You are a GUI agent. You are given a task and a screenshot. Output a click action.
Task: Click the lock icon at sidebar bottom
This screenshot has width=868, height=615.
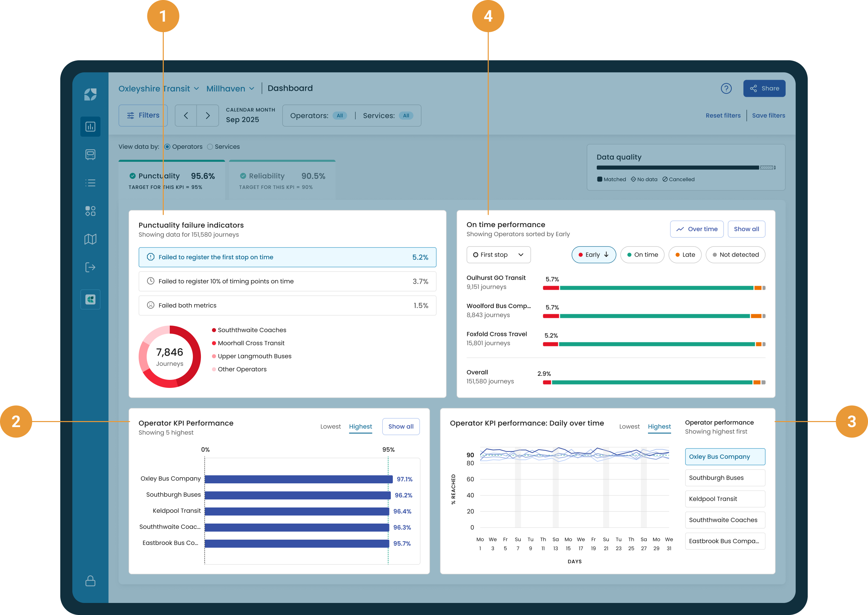click(90, 580)
